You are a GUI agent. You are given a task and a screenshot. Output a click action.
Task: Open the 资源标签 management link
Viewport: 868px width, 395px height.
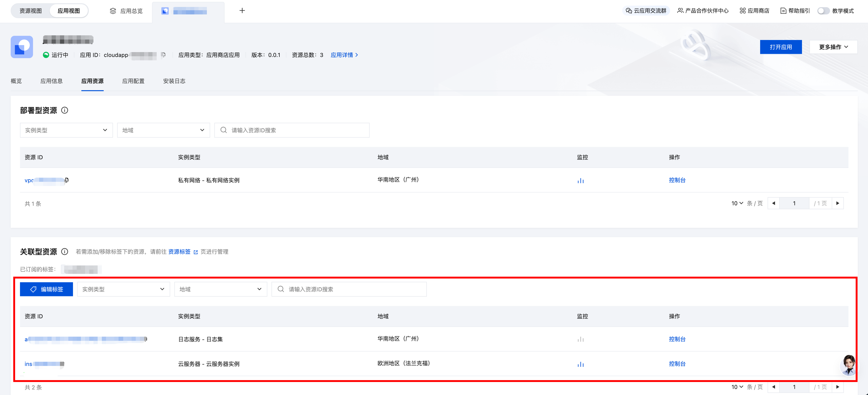(183, 252)
